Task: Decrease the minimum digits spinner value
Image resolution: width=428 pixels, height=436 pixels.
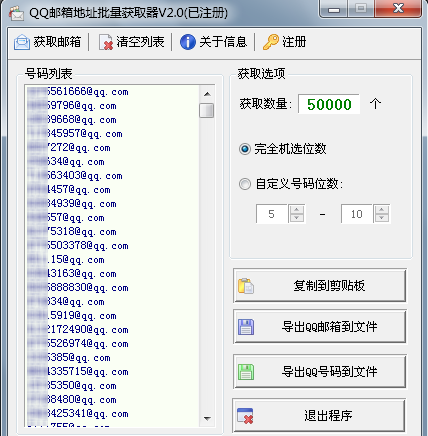Action: coord(297,218)
